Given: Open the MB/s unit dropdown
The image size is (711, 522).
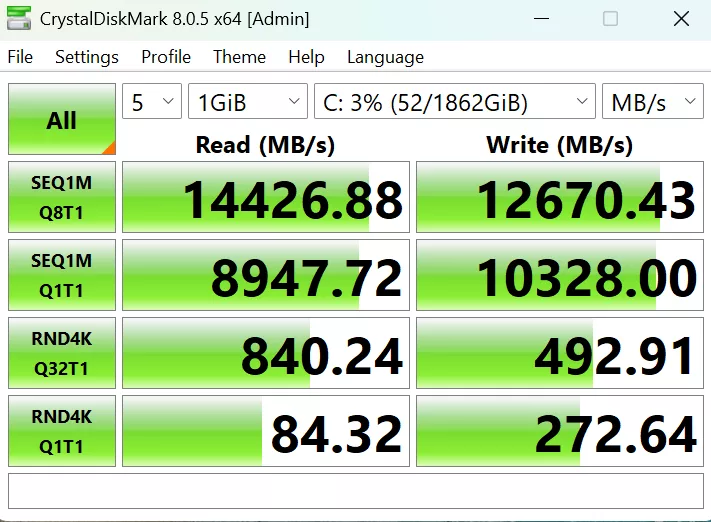Looking at the screenshot, I should pyautogui.click(x=653, y=101).
